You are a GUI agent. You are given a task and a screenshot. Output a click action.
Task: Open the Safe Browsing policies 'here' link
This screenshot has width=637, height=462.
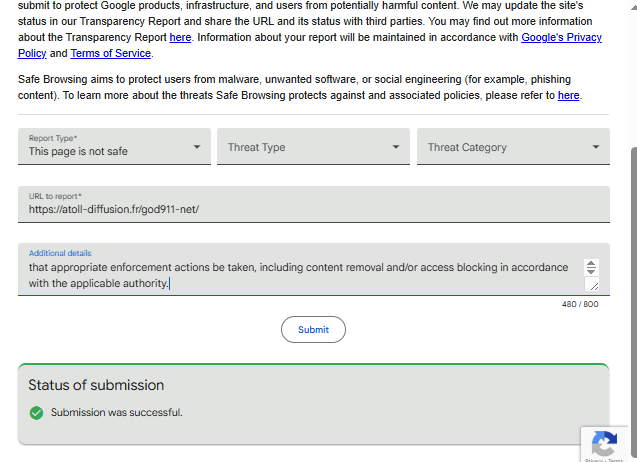click(568, 95)
